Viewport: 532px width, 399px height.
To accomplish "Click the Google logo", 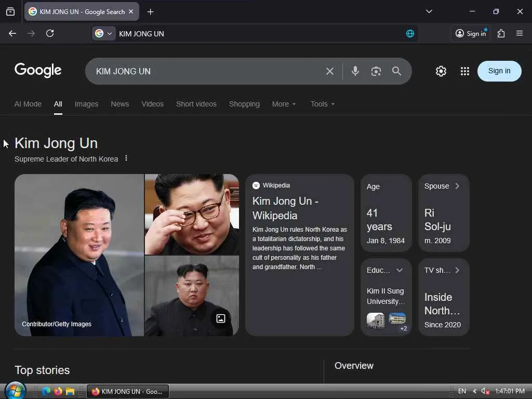I will pyautogui.click(x=38, y=70).
